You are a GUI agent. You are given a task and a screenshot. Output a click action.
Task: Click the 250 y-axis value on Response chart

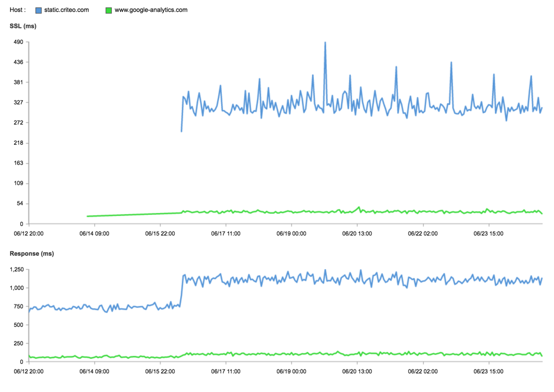click(x=19, y=343)
